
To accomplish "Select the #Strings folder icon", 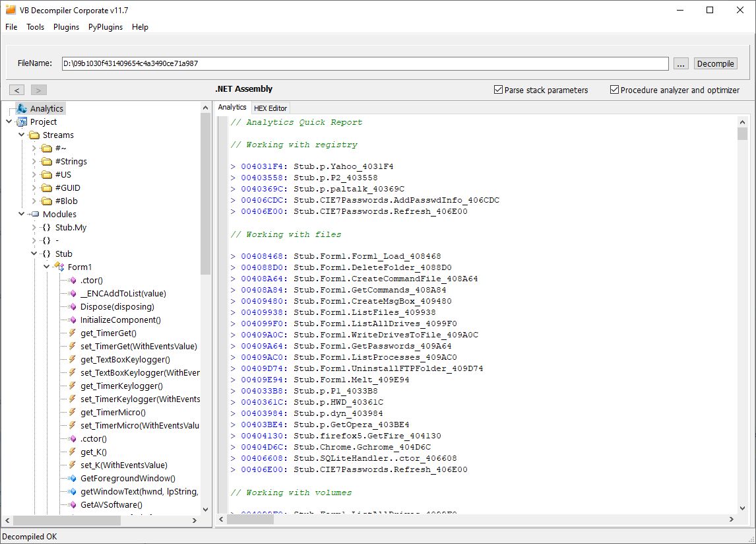I will [47, 161].
